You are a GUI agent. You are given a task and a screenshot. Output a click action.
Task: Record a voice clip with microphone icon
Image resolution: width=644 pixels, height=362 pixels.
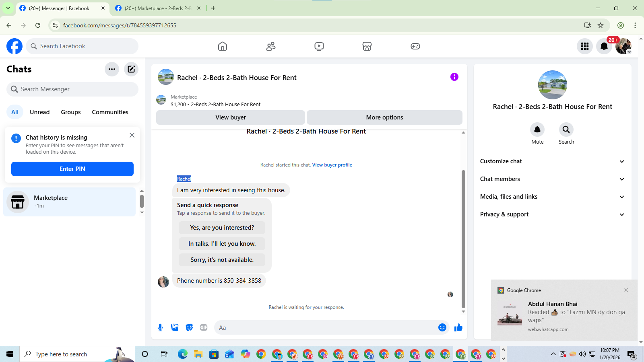point(160,327)
